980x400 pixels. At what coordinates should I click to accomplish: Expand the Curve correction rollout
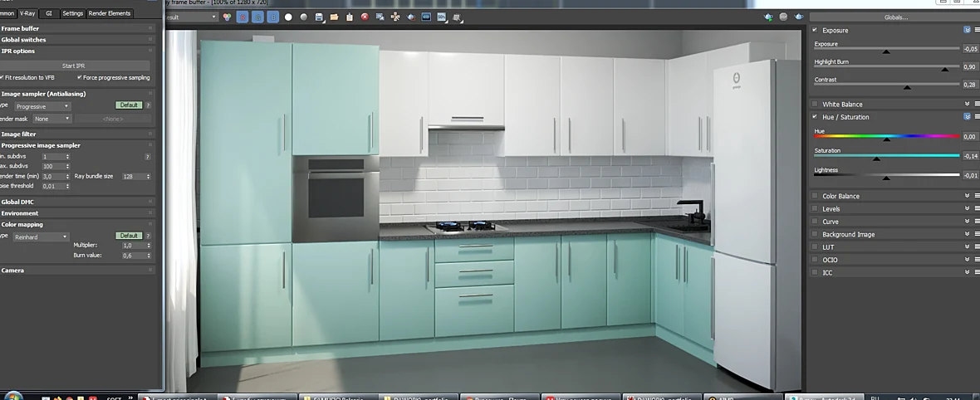pos(967,222)
